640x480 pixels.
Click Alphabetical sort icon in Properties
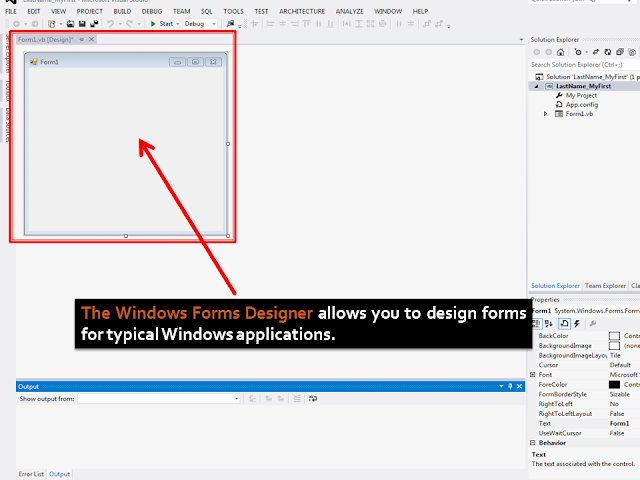pos(549,324)
